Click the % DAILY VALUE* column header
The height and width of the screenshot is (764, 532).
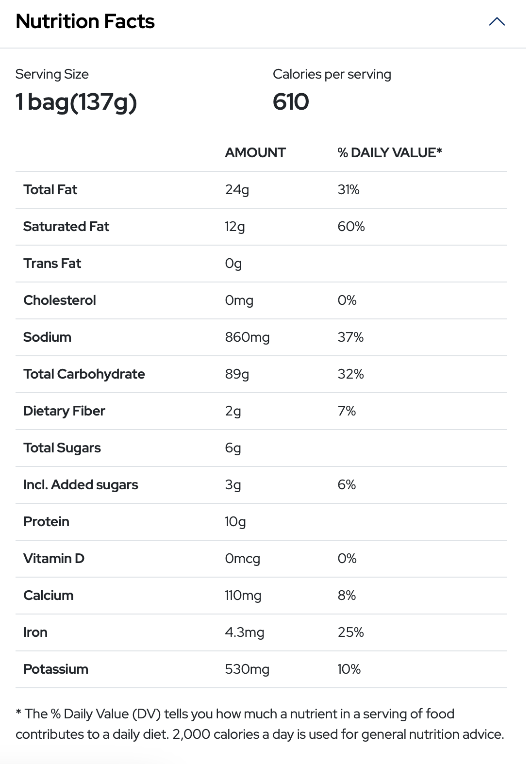pyautogui.click(x=390, y=153)
